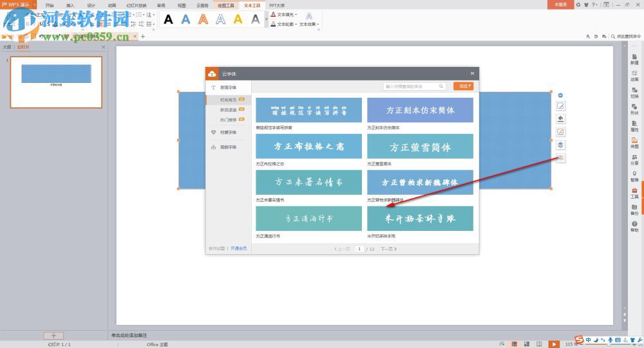Open 工具 toolbox in right sidebar

point(634,193)
